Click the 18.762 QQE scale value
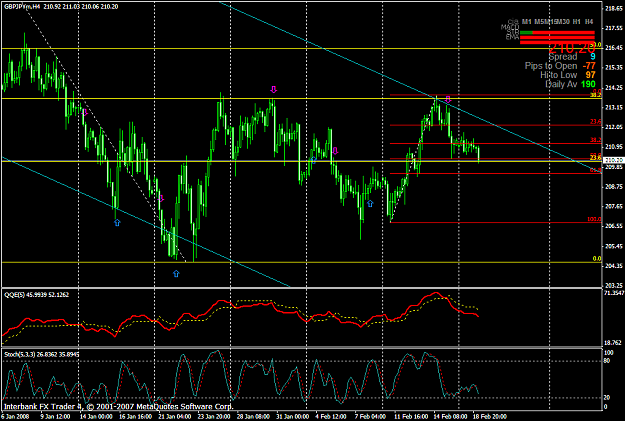The width and height of the screenshot is (625, 421). coord(613,342)
